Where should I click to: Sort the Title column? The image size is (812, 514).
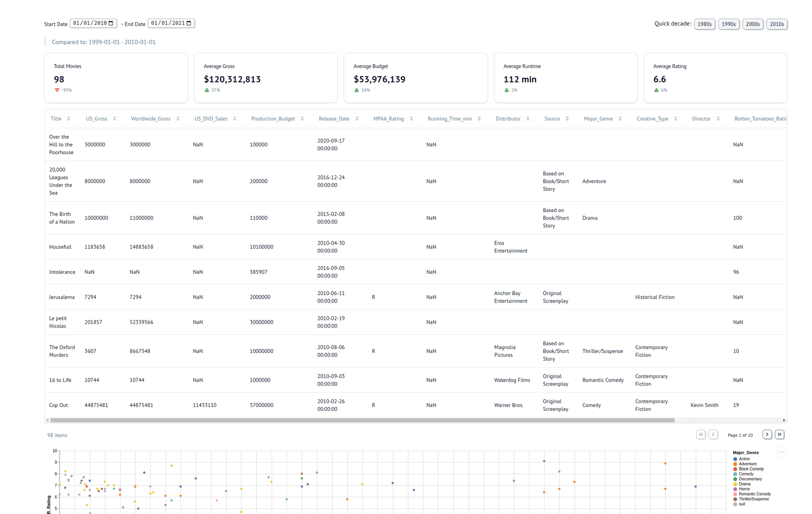pos(69,119)
